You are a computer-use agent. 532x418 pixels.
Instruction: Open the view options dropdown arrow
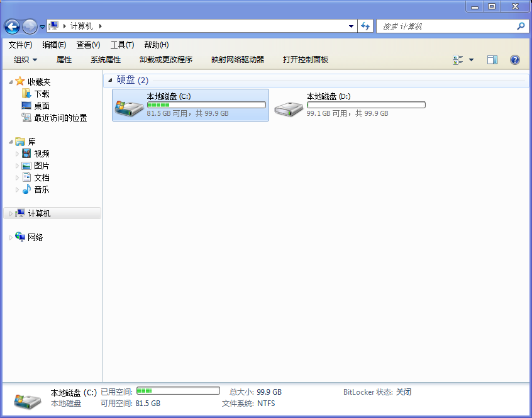pyautogui.click(x=472, y=60)
